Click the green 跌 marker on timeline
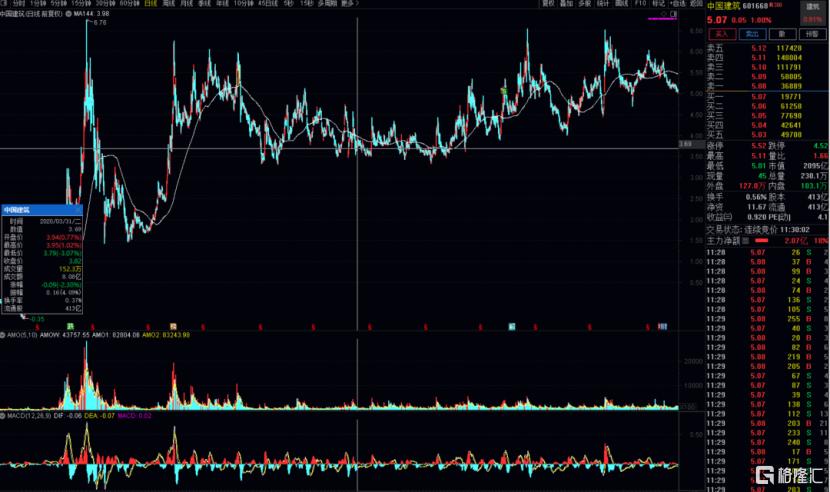This screenshot has width=830, height=492. pyautogui.click(x=70, y=326)
